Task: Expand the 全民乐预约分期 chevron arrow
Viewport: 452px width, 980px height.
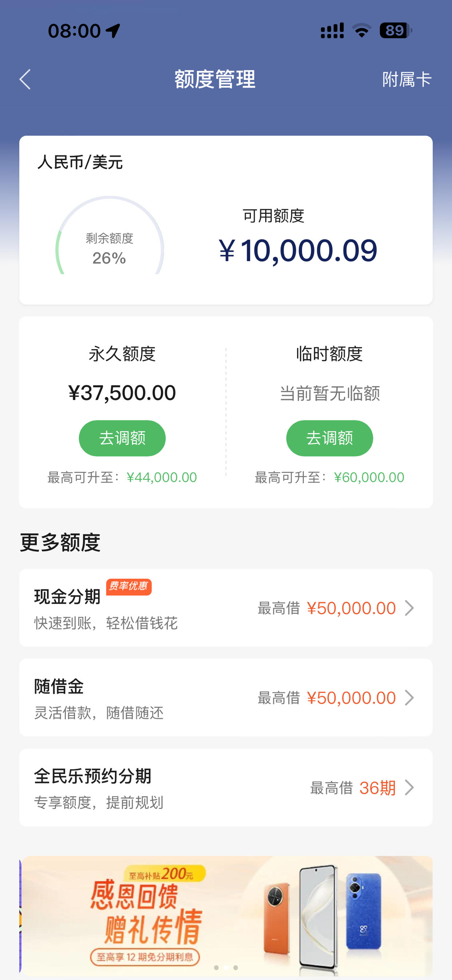Action: [x=409, y=787]
